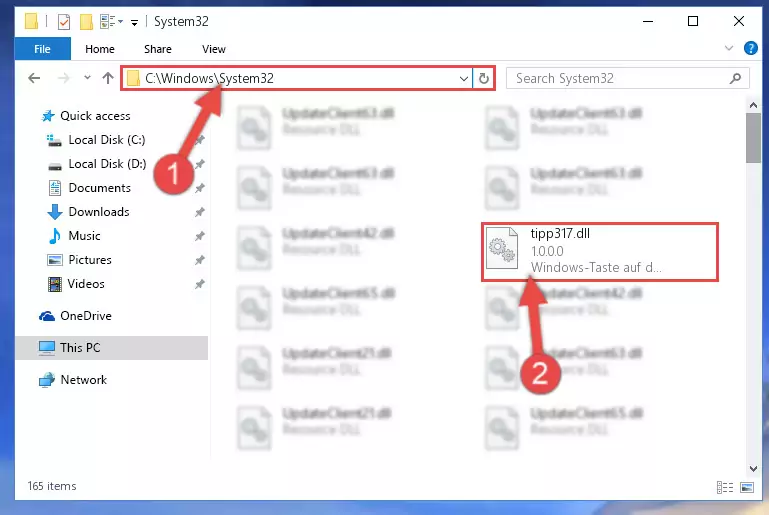Open Quick access in sidebar

coord(95,116)
